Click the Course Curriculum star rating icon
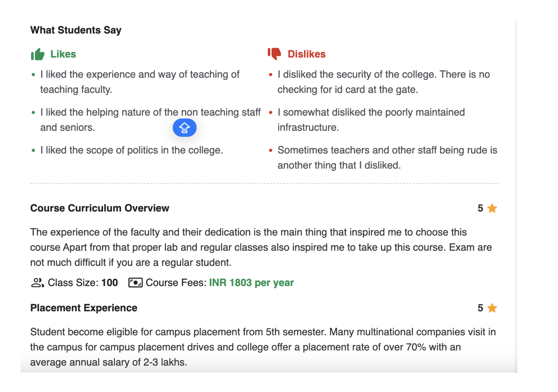Image resolution: width=558 pixels, height=392 pixels. coord(492,208)
